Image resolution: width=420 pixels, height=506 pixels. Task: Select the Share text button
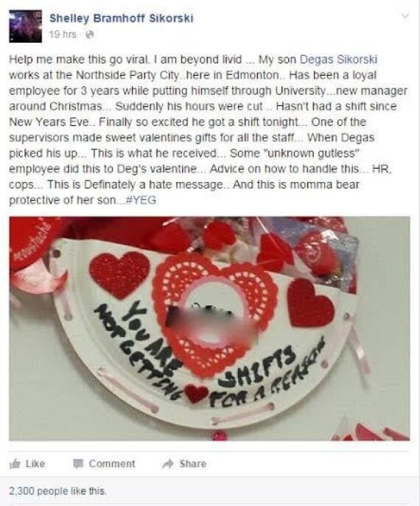pos(193,464)
